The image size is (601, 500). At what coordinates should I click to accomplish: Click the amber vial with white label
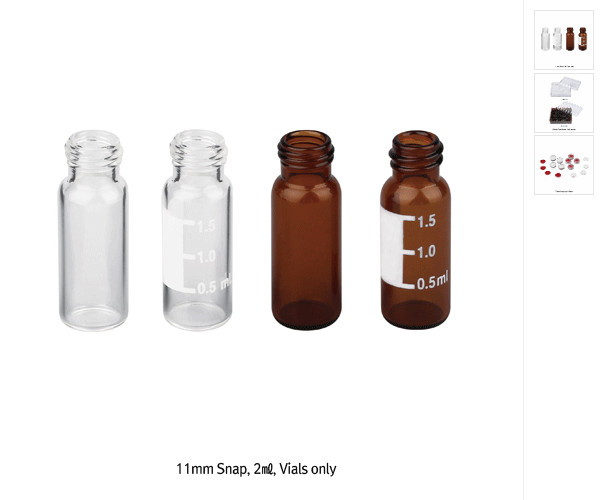pos(416,230)
